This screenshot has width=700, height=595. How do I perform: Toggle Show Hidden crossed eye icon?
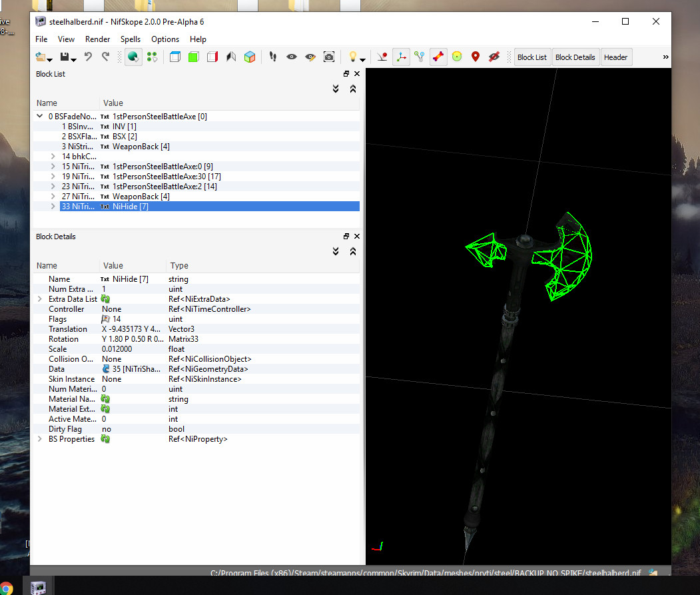(x=494, y=57)
